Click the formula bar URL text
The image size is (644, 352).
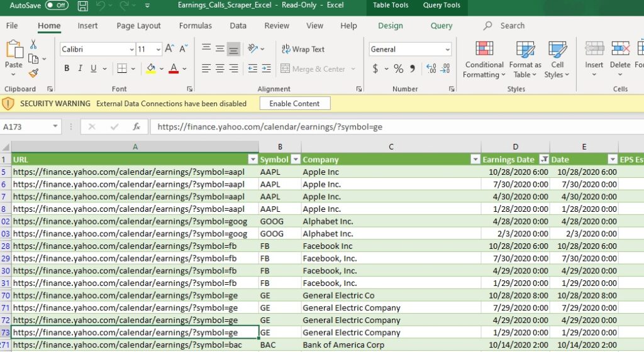[270, 127]
